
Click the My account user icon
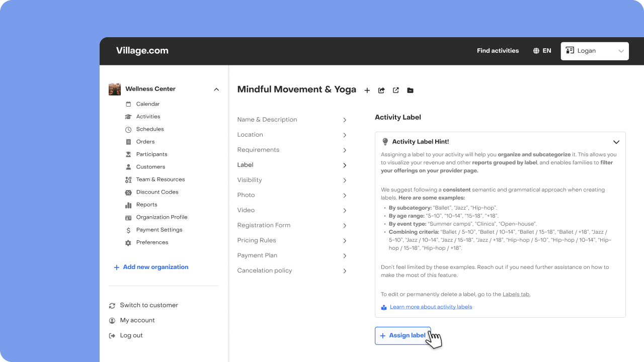(112, 320)
